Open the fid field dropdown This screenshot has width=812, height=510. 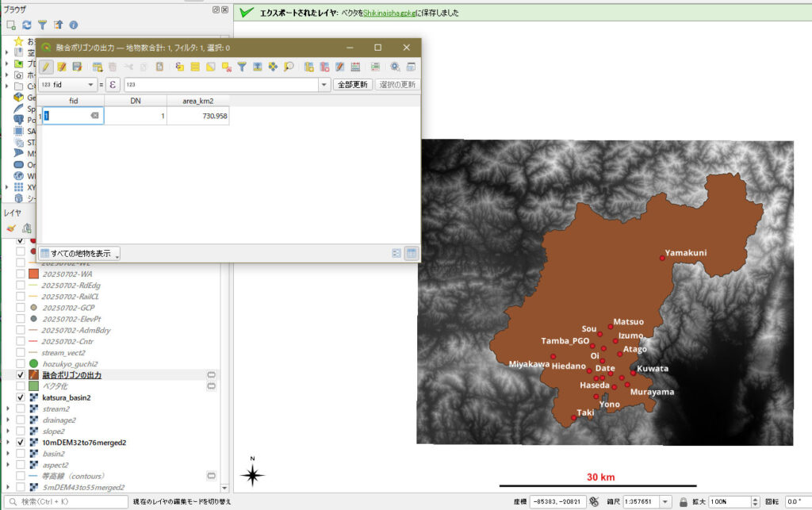(x=92, y=85)
